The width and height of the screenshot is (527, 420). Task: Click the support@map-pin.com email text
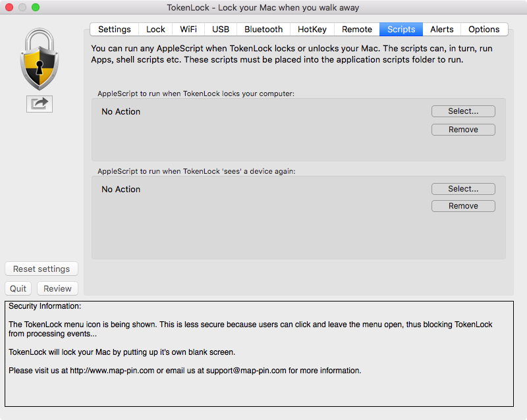coord(246,371)
